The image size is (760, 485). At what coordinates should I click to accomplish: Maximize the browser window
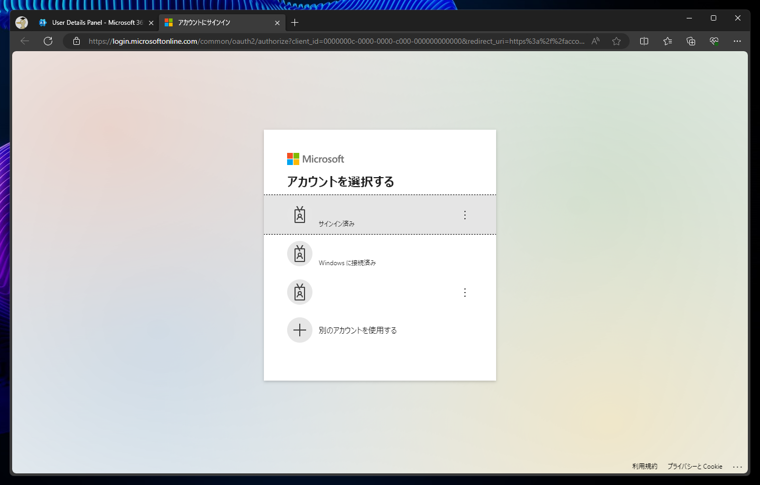click(x=713, y=18)
